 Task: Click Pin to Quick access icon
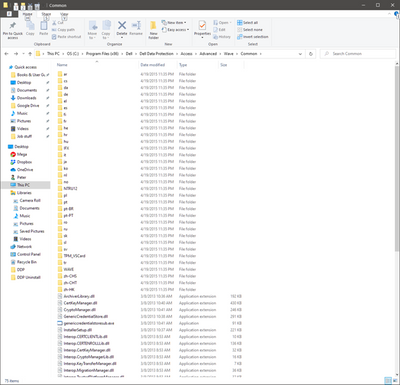click(13, 26)
